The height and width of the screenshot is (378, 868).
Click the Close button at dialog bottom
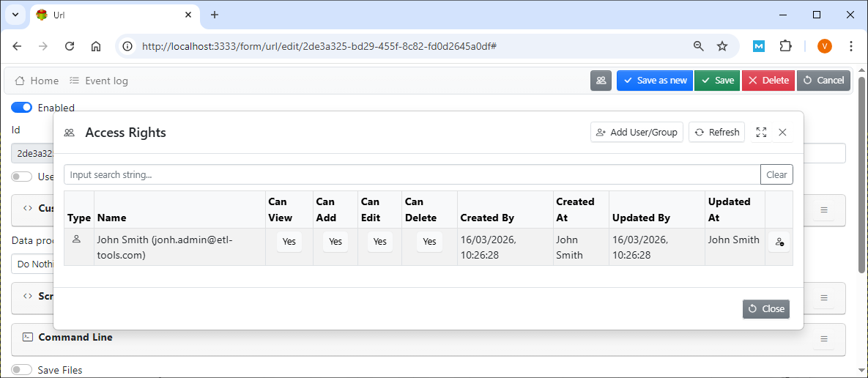pyautogui.click(x=766, y=309)
